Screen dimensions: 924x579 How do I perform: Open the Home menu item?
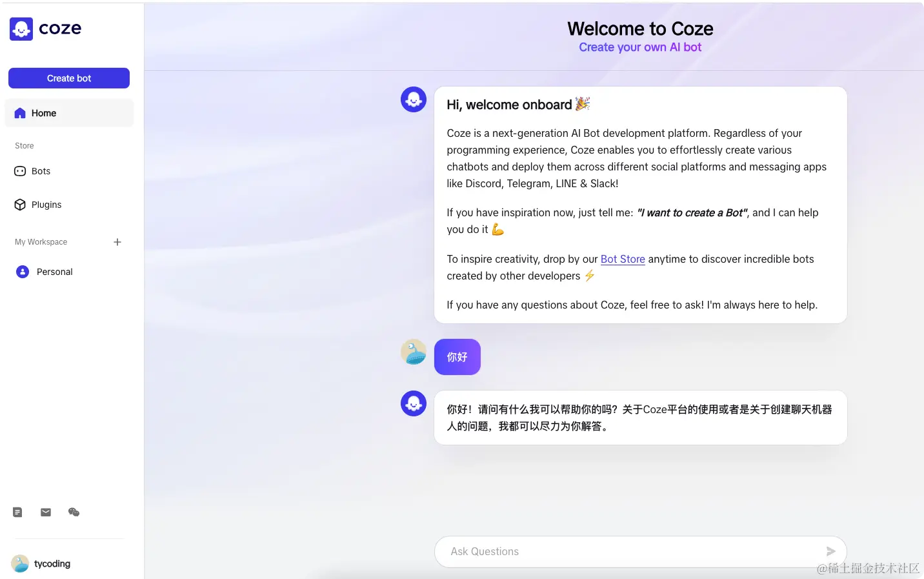[69, 113]
